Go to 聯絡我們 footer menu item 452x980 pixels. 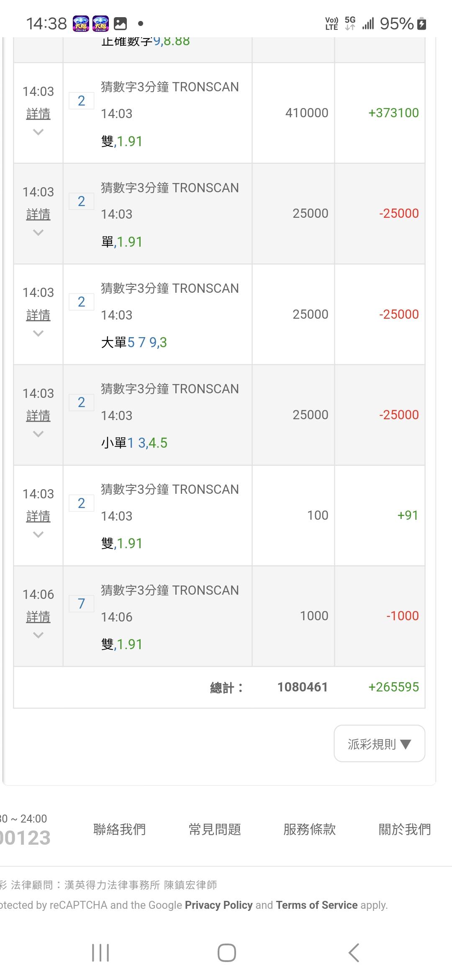pyautogui.click(x=119, y=829)
